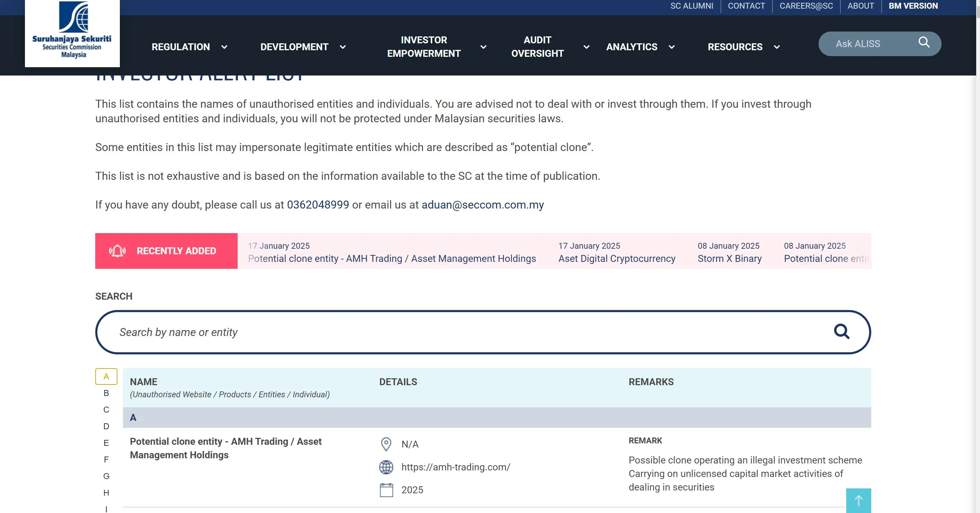Click the https://amh-trading.com/ URL text
This screenshot has width=980, height=513.
456,467
